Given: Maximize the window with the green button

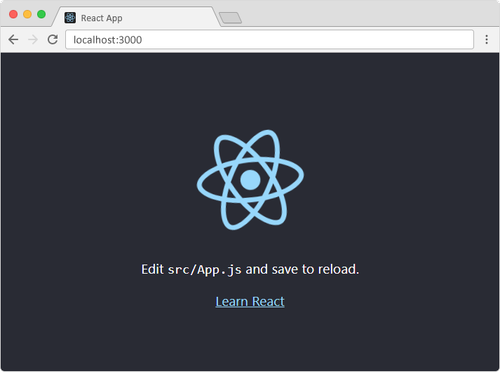Looking at the screenshot, I should coord(41,14).
